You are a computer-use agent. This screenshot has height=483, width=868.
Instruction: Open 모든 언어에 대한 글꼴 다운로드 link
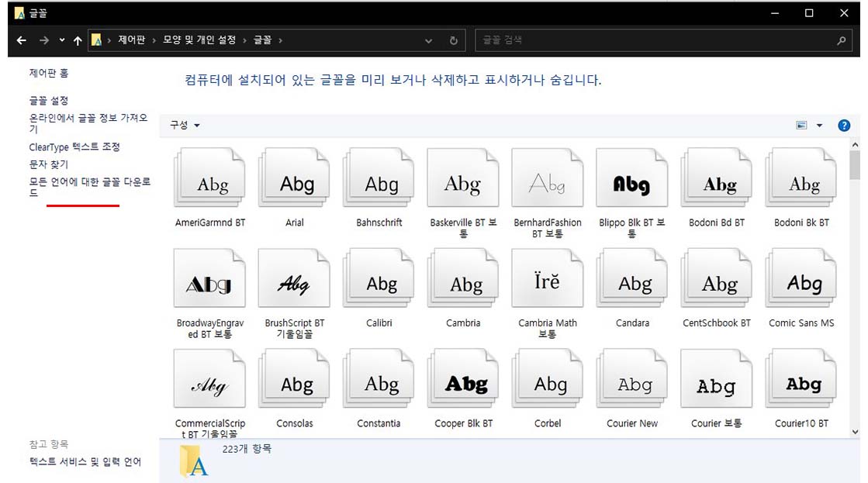pyautogui.click(x=90, y=187)
